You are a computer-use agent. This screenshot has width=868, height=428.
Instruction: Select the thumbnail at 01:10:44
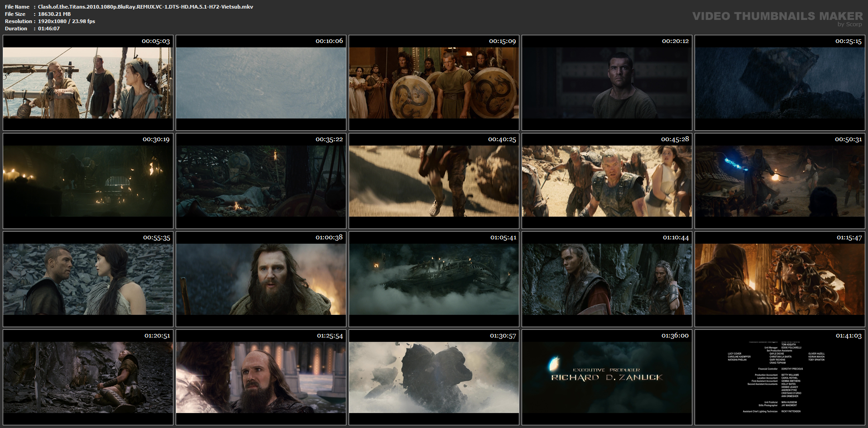(x=607, y=279)
